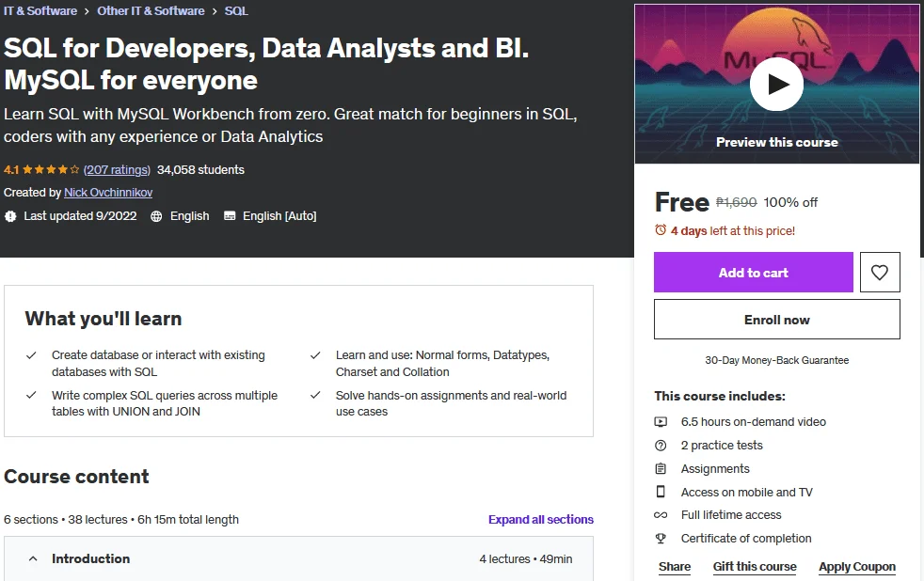Click the globe language icon
This screenshot has width=924, height=581.
[156, 216]
